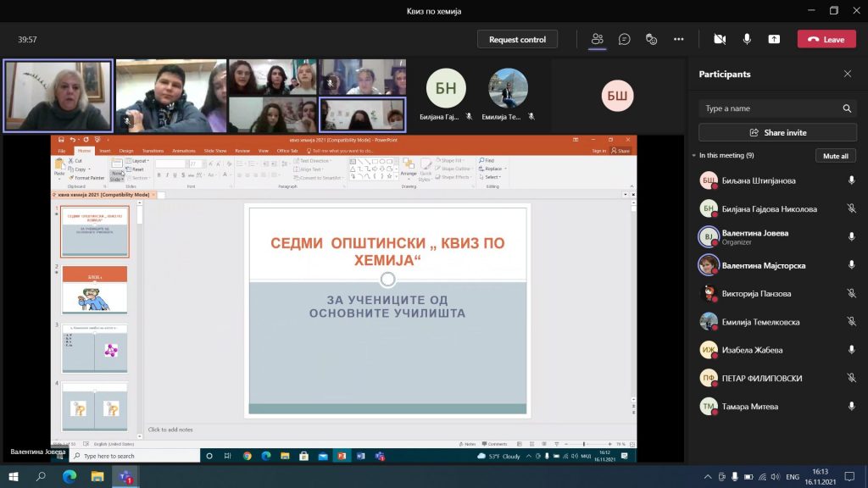The image size is (868, 488).
Task: Click microphone icon next to Тамара Митева
Action: coord(851,407)
